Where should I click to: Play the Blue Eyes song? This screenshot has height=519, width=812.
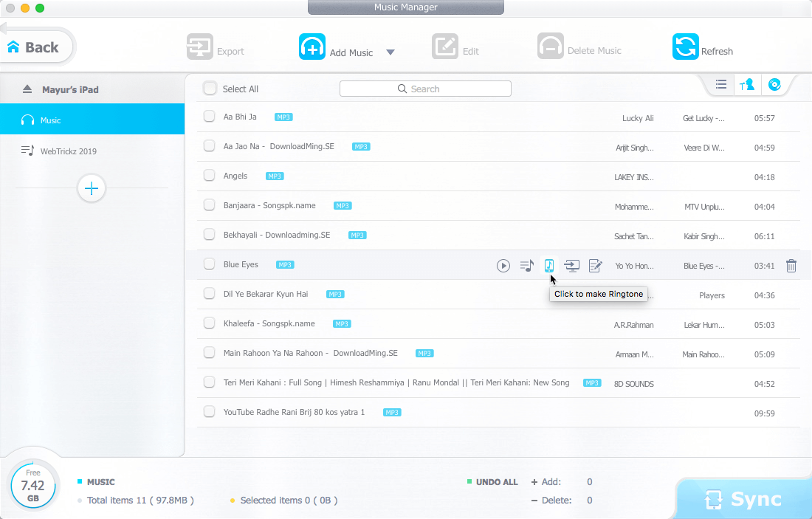click(x=503, y=266)
